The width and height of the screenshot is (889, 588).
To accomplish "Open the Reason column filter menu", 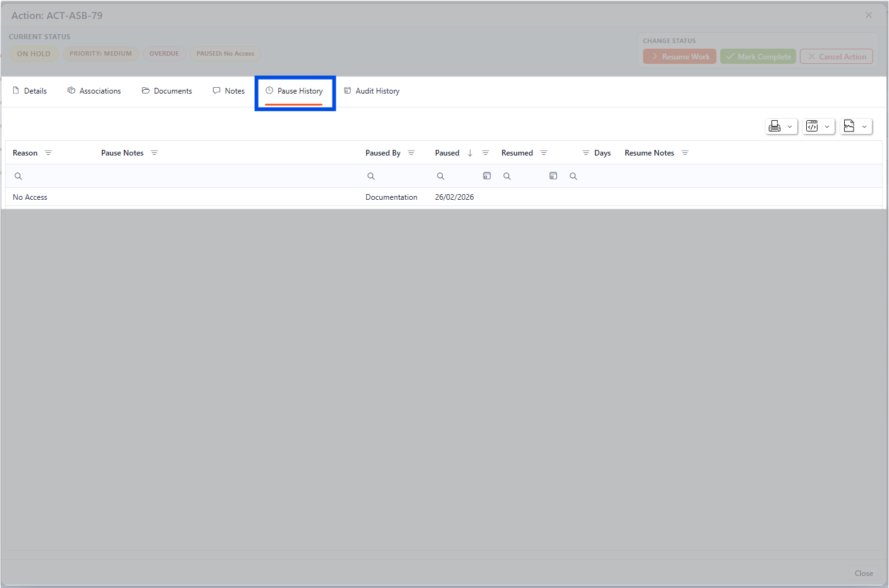I will coord(48,153).
